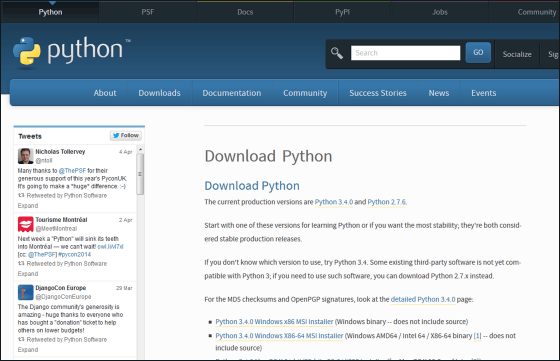Open the Python 2.7.6 link
Viewport: 560px width, 361px height.
tap(387, 202)
